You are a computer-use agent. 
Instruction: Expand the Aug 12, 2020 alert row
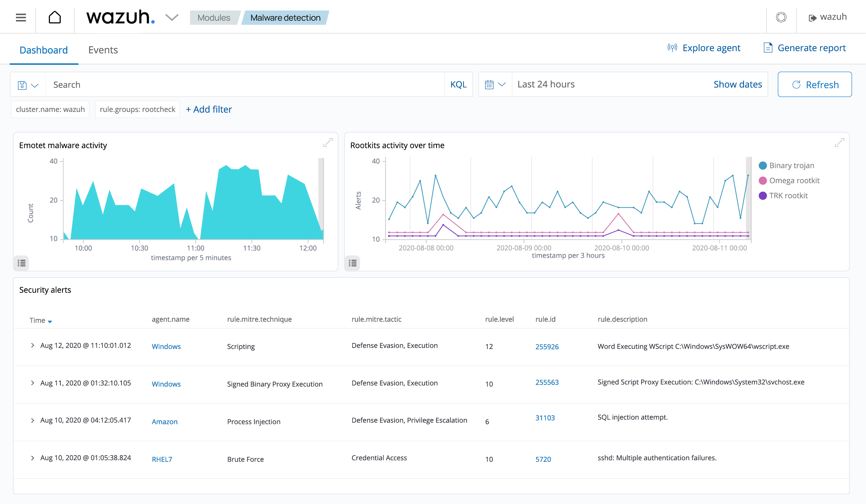[x=33, y=345]
